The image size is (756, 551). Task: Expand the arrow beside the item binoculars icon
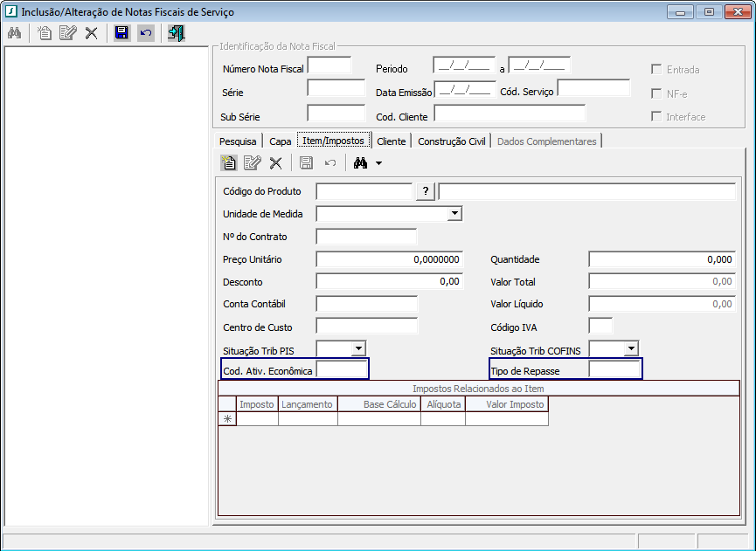click(378, 163)
